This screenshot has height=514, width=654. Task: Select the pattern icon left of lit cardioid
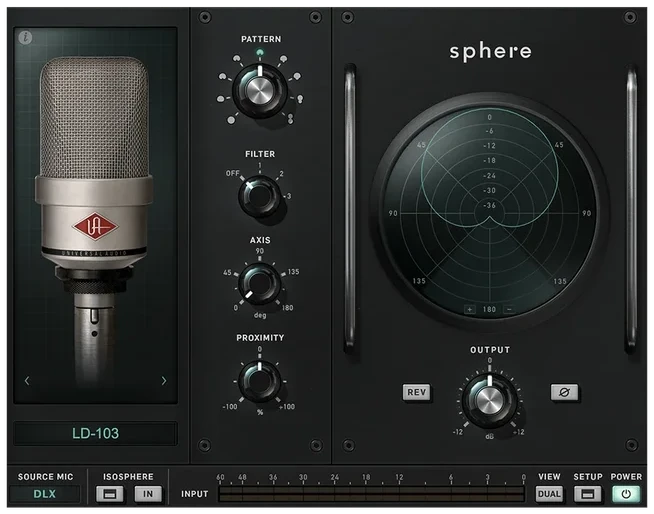coord(236,58)
